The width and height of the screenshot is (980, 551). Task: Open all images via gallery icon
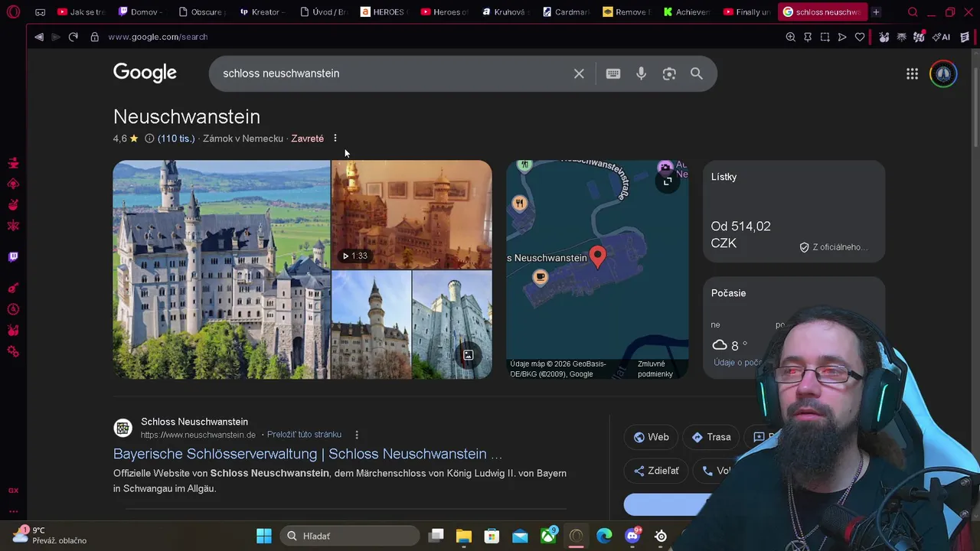pos(468,355)
